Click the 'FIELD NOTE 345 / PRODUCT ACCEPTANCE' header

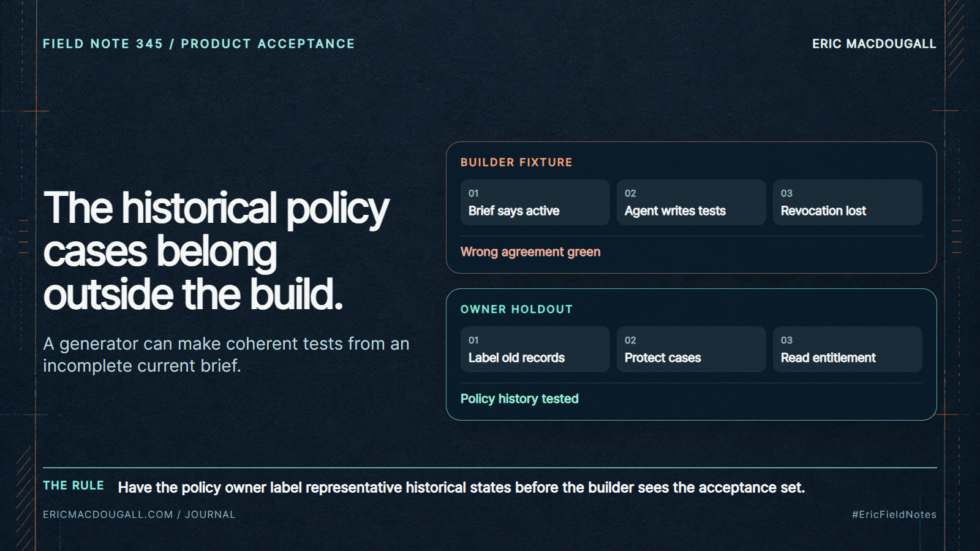[x=199, y=44]
